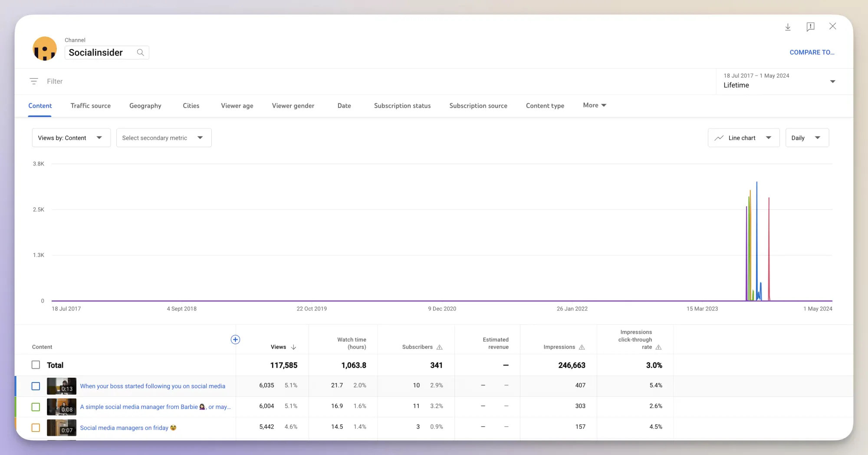Image resolution: width=868 pixels, height=455 pixels.
Task: Switch to the Subscription source tab
Action: (478, 106)
